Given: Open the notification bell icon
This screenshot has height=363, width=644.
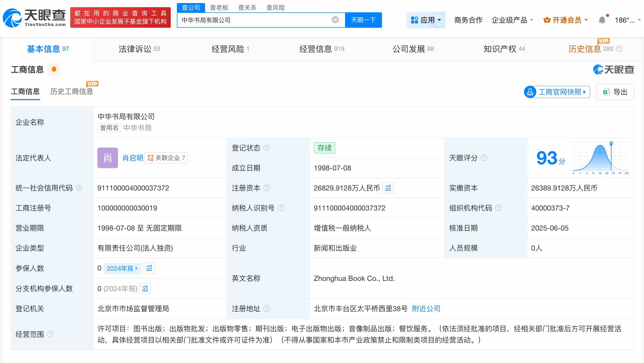Looking at the screenshot, I should 602,20.
